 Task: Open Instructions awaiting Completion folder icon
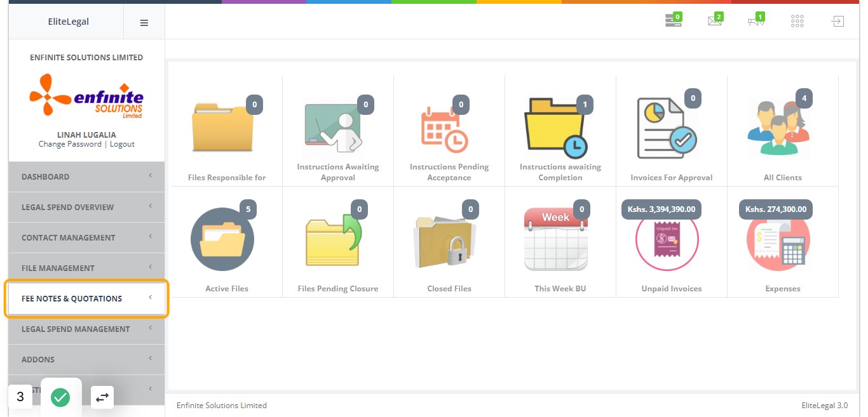pyautogui.click(x=555, y=128)
